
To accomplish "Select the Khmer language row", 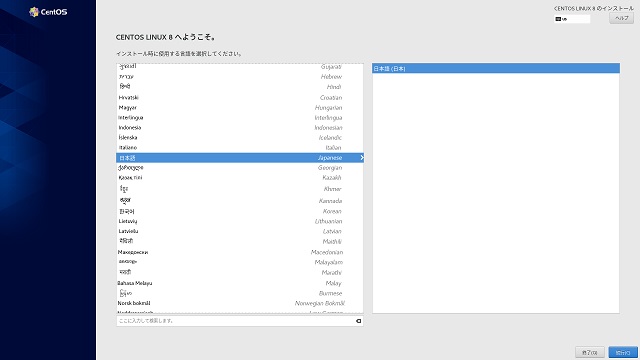I will [240, 189].
